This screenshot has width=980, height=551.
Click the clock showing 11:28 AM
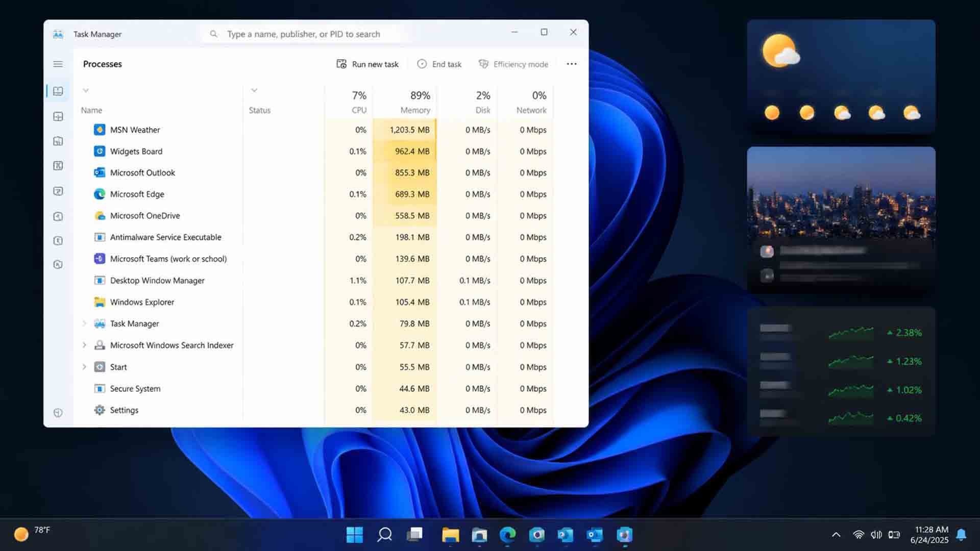click(931, 530)
